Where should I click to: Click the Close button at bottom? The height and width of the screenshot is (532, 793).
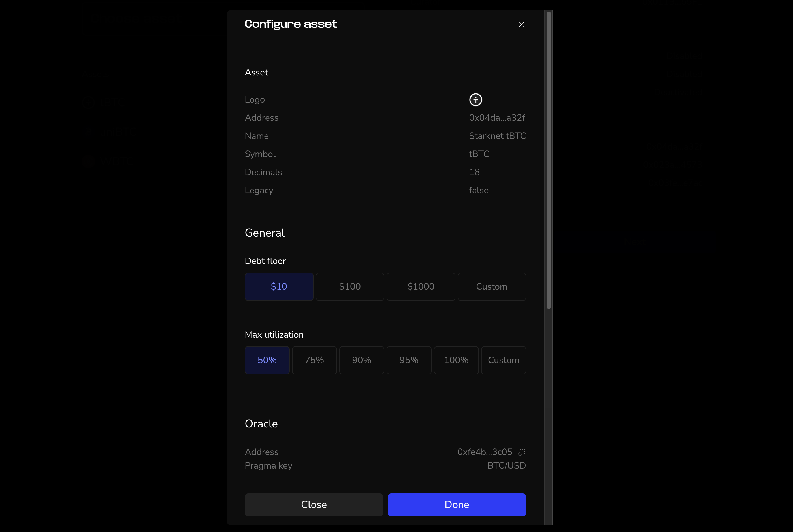(x=314, y=505)
